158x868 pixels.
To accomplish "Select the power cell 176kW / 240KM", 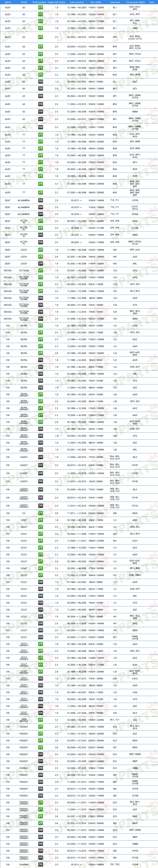I will pos(96,162).
